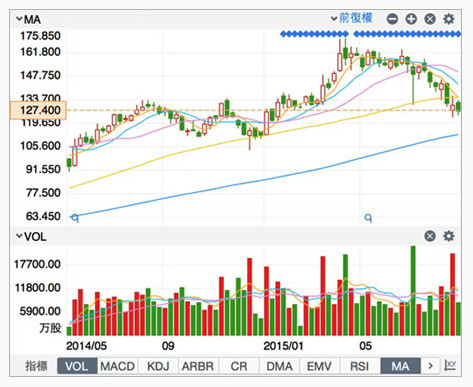The height and width of the screenshot is (387, 473).
Task: Open MA chart settings gear
Action: (x=449, y=19)
